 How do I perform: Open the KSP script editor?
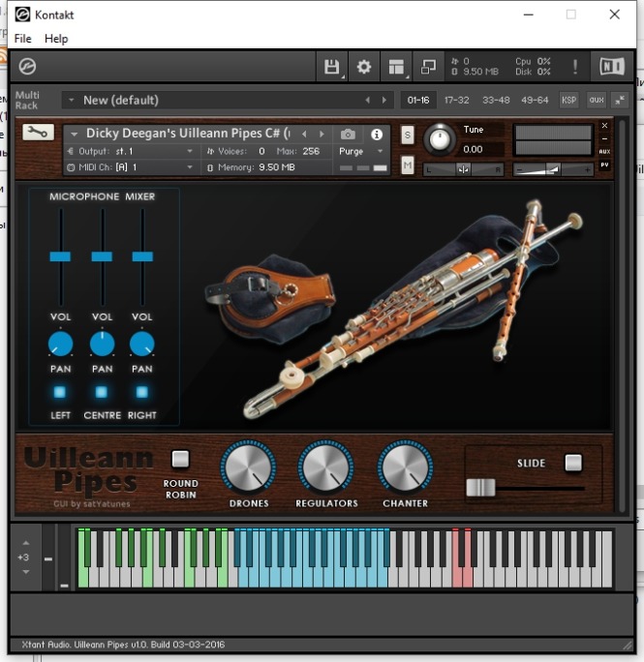(568, 100)
